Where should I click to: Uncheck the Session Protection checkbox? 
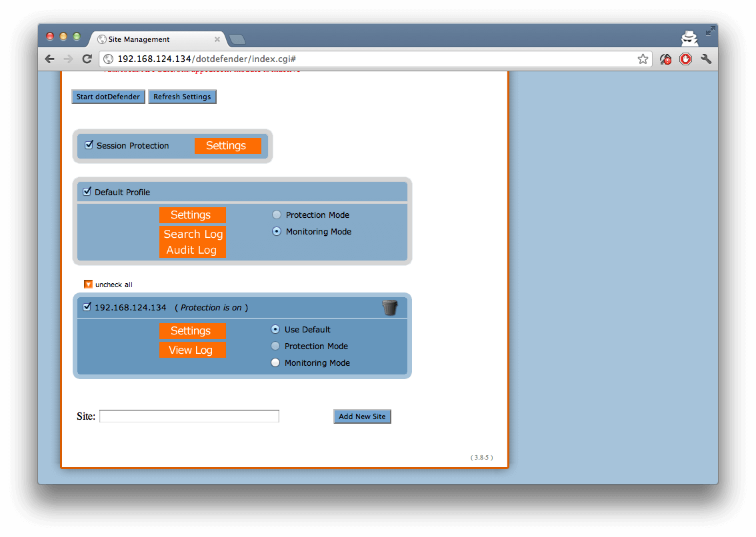(x=89, y=145)
